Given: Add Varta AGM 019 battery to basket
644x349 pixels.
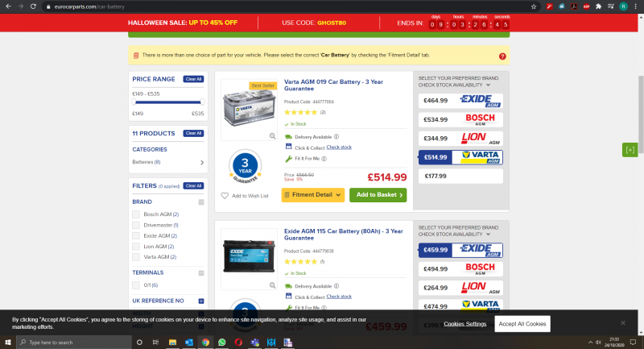Looking at the screenshot, I should pos(378,194).
